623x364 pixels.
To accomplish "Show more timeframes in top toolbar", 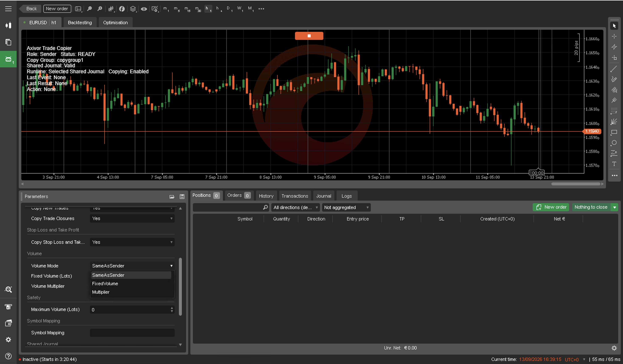I will click(x=261, y=9).
